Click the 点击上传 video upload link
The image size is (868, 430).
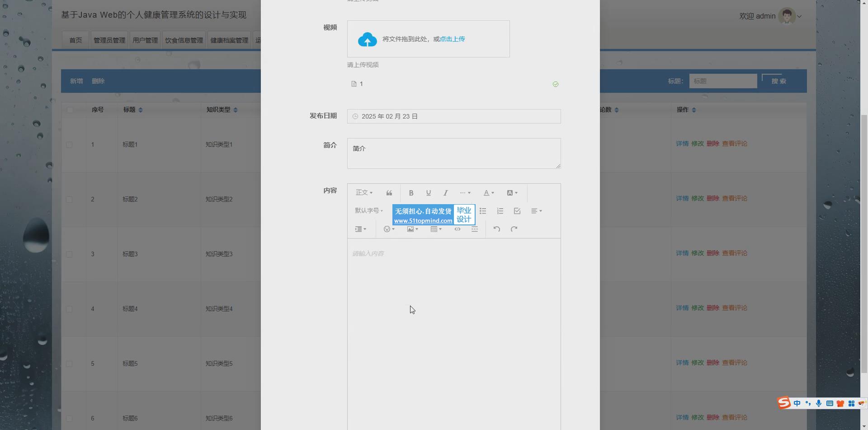coord(452,39)
